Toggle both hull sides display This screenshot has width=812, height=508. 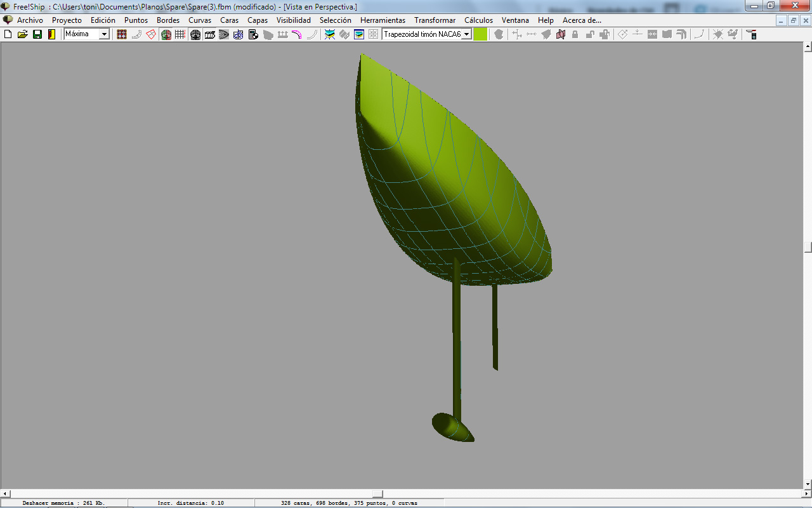point(166,34)
